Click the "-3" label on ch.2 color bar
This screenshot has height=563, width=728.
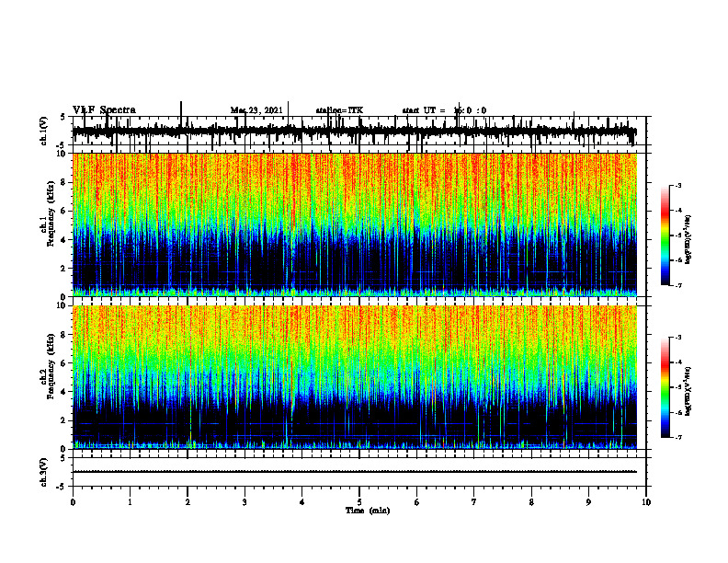coord(678,338)
